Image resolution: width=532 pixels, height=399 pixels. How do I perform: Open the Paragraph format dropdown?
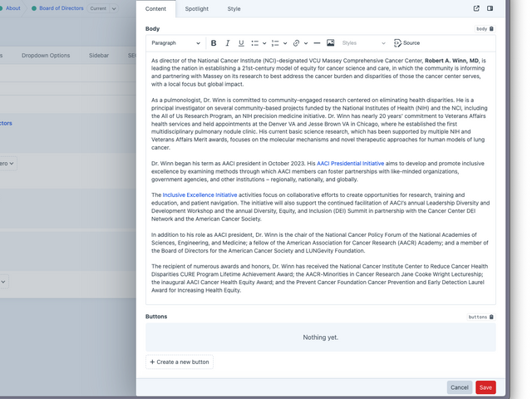click(x=175, y=43)
